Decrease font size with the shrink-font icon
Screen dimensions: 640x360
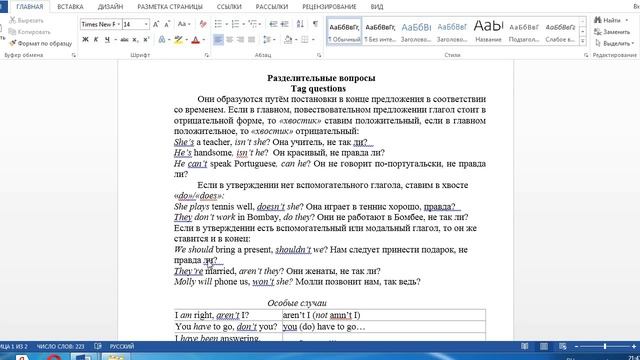(167, 24)
